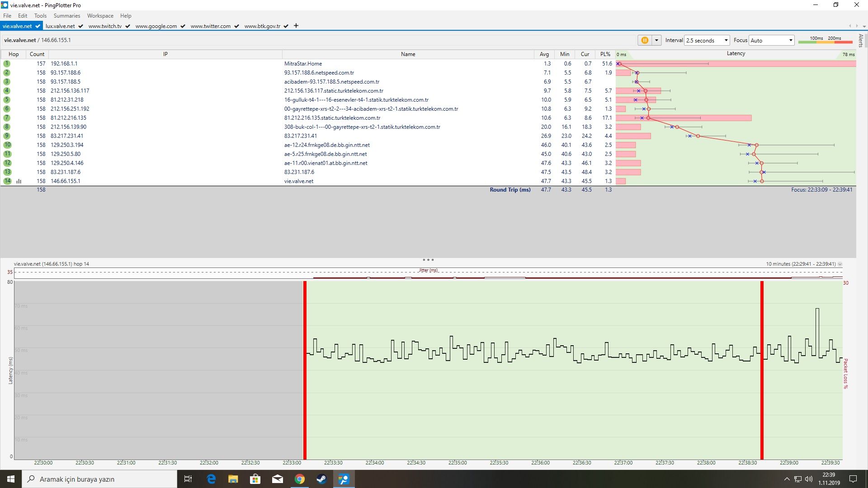Expand the 10 minutes timeline range chevron
This screenshot has height=488, width=868.
click(840, 264)
